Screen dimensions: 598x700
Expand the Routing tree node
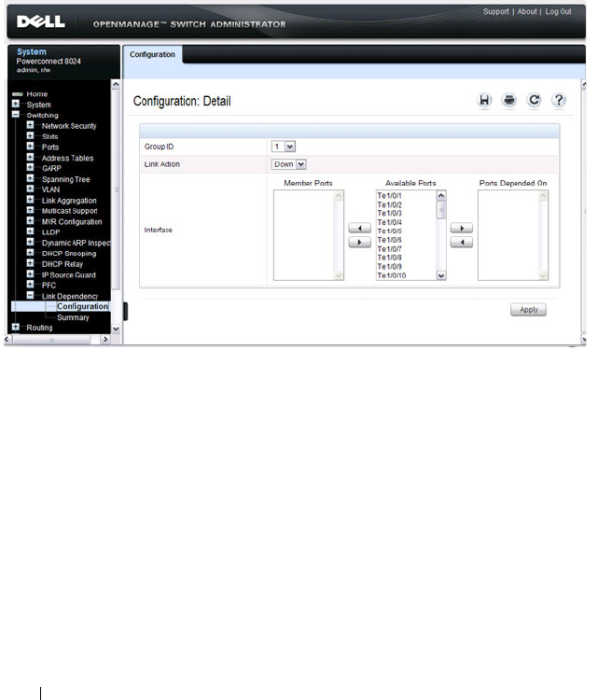pos(16,328)
